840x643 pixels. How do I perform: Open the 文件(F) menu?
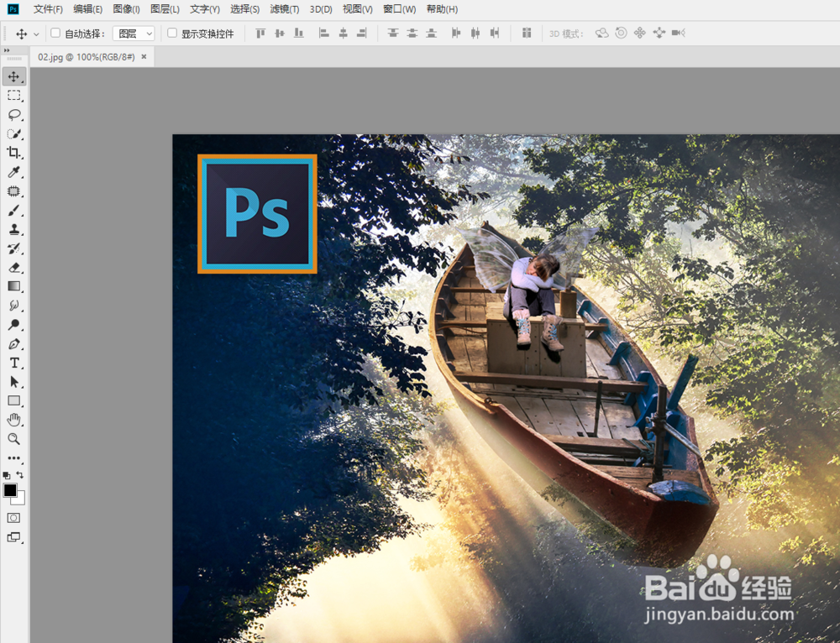48,9
